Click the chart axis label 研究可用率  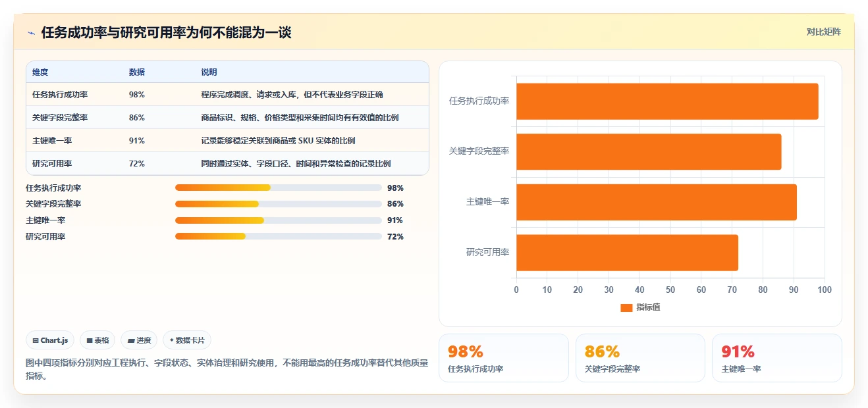pos(487,253)
